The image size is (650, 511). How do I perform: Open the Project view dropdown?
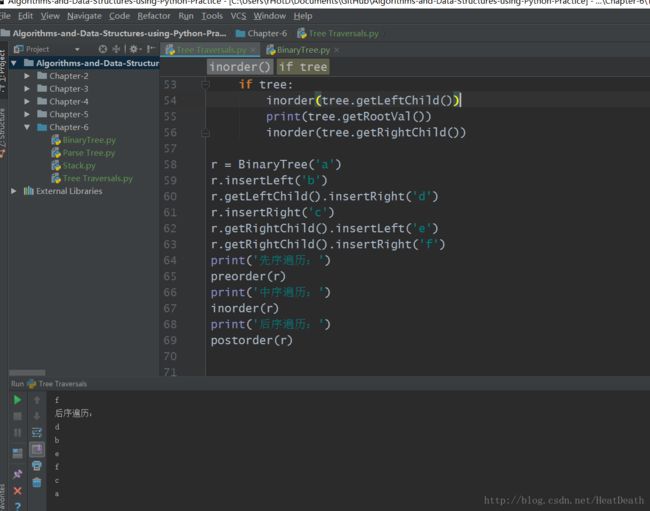coord(77,49)
